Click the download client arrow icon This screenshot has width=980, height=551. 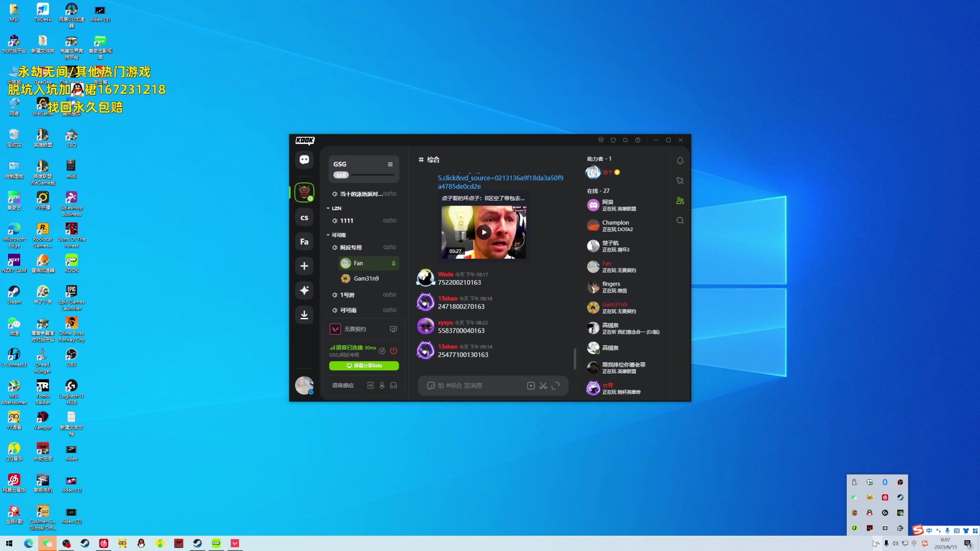(x=304, y=315)
